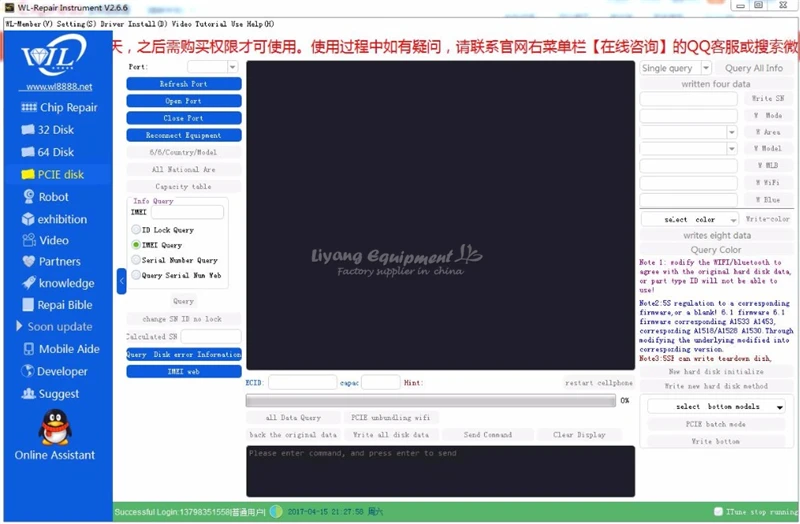The height and width of the screenshot is (524, 800).
Task: Select the Serial Number Query radio button
Action: (x=136, y=260)
